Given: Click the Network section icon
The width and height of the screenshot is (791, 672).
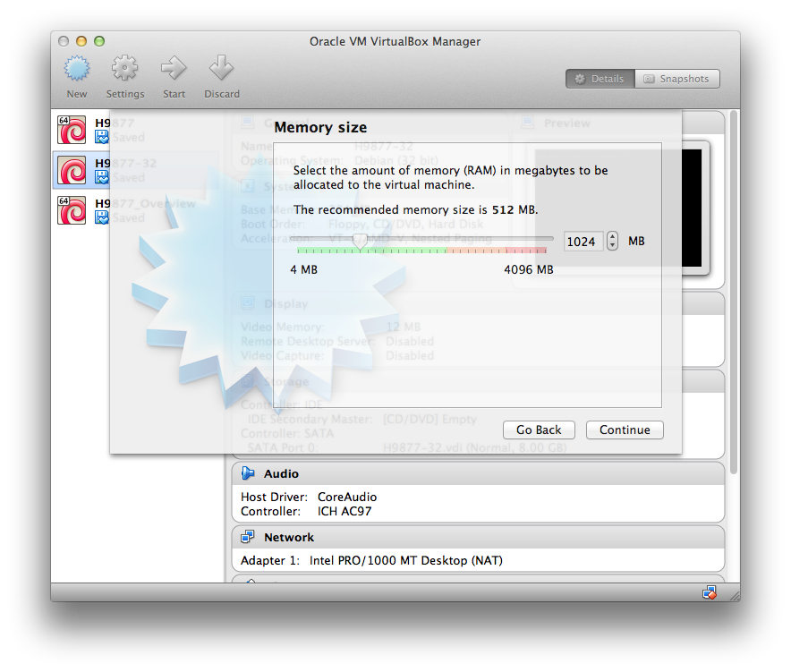Looking at the screenshot, I should (x=248, y=538).
